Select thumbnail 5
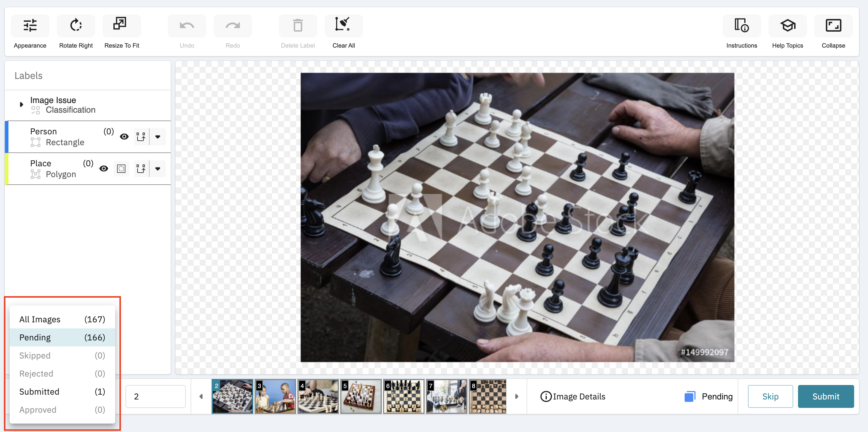This screenshot has width=868, height=432. [361, 396]
